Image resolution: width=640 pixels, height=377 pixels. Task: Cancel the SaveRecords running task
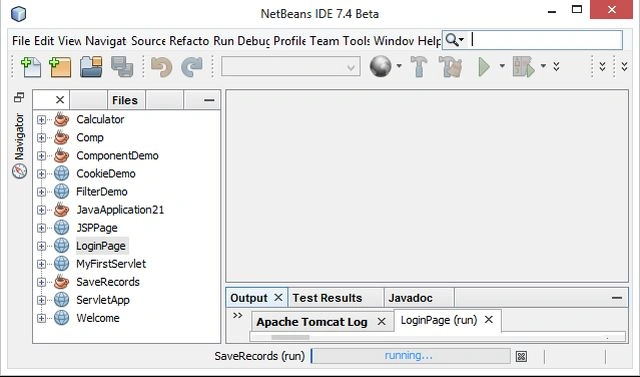(521, 356)
